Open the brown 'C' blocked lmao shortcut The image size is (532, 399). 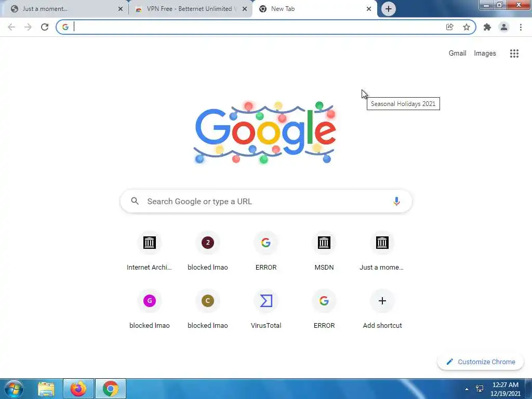coord(208,310)
